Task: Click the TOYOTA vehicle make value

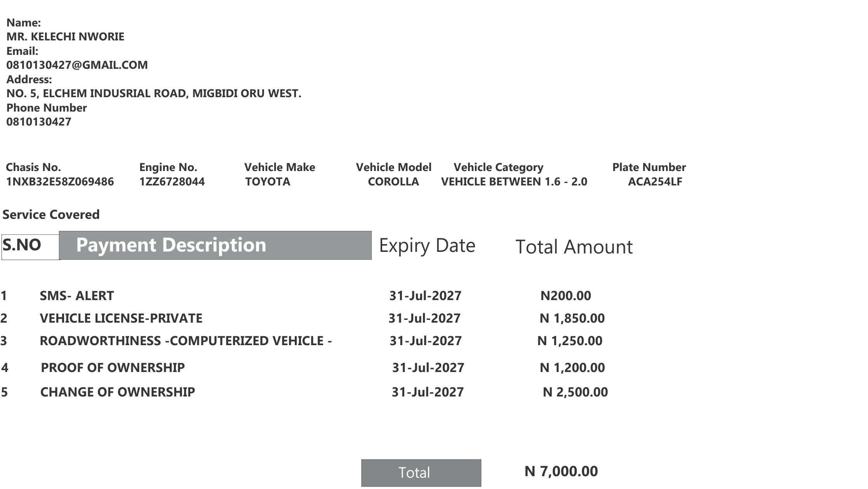Action: [x=268, y=182]
